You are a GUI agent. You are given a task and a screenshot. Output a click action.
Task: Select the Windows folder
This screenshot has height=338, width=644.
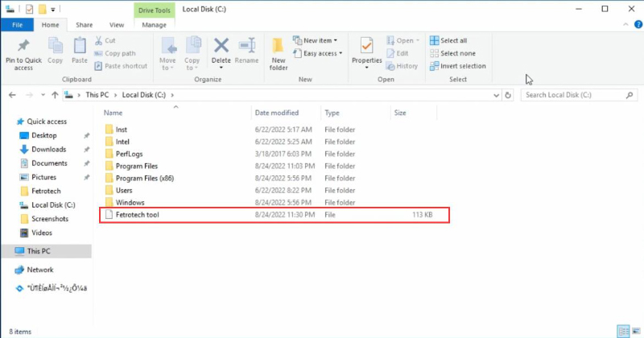pos(130,203)
